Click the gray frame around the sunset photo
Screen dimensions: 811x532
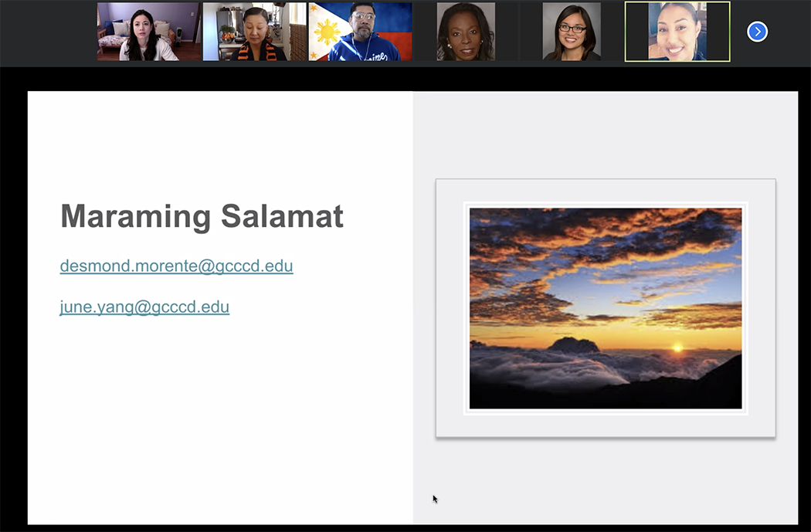(x=450, y=309)
